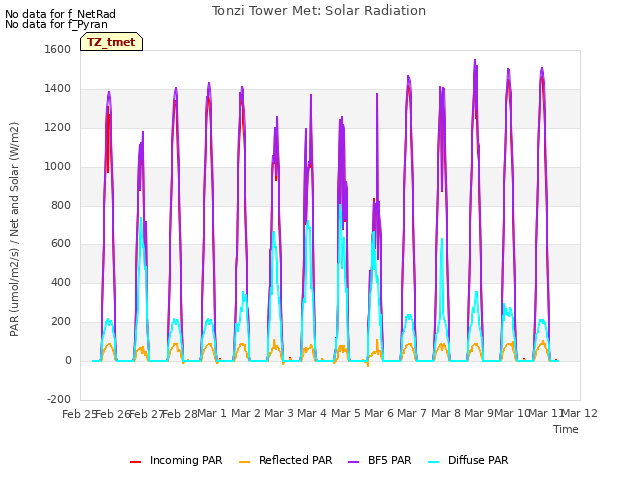Click the 1000 y-axis tick label

[x=58, y=166]
